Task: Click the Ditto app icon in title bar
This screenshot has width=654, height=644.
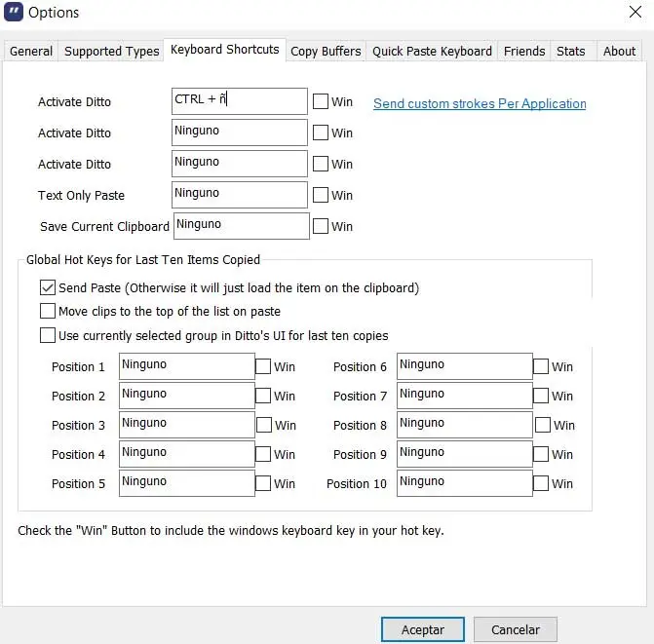Action: pyautogui.click(x=14, y=13)
